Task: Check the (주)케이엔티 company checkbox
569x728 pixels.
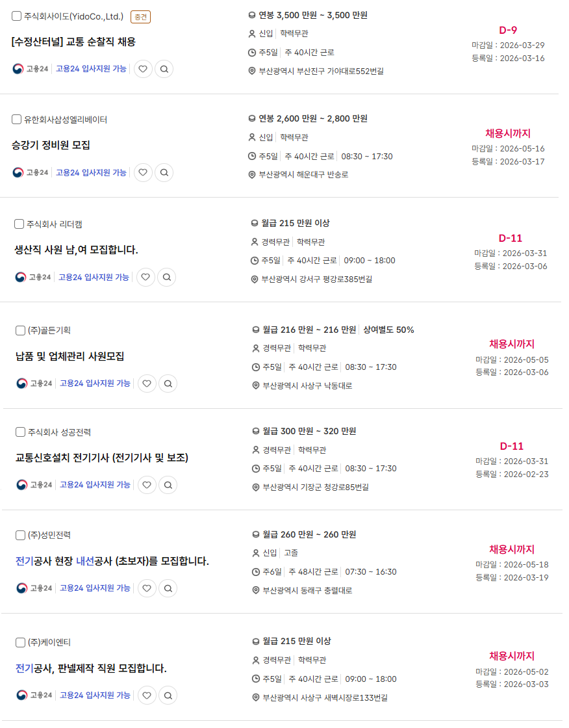Action: pos(21,643)
